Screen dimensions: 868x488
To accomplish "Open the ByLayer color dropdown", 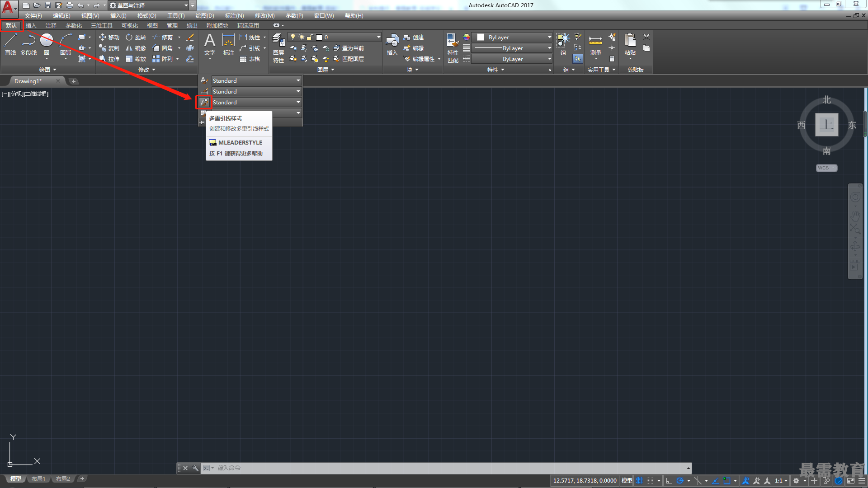I will click(512, 37).
